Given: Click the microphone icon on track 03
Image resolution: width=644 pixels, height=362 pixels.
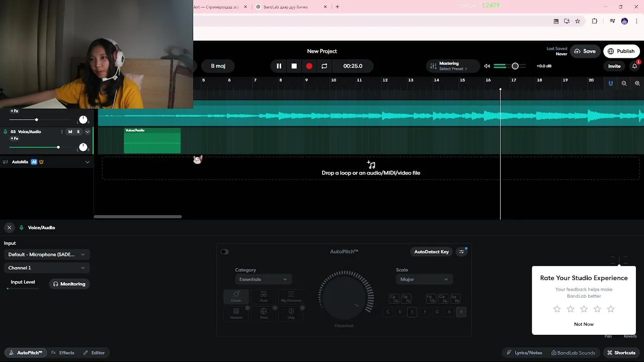Looking at the screenshot, I should point(6,132).
